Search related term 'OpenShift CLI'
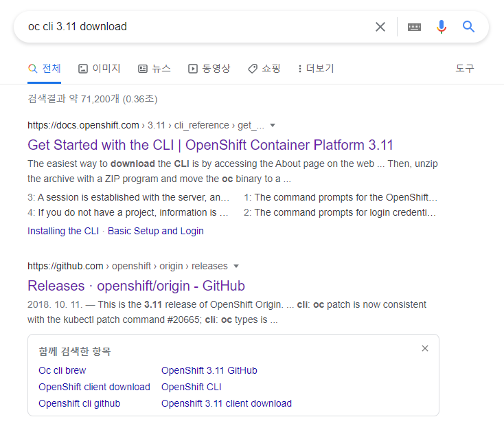 (x=192, y=387)
